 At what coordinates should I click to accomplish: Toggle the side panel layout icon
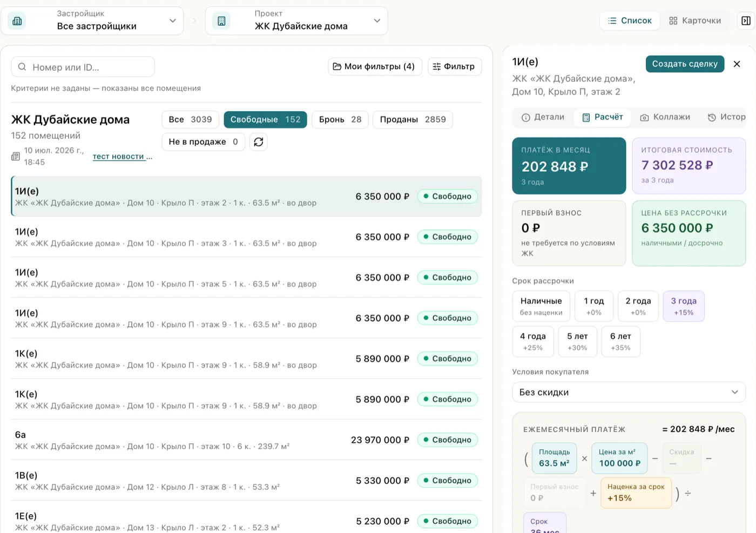pyautogui.click(x=746, y=21)
